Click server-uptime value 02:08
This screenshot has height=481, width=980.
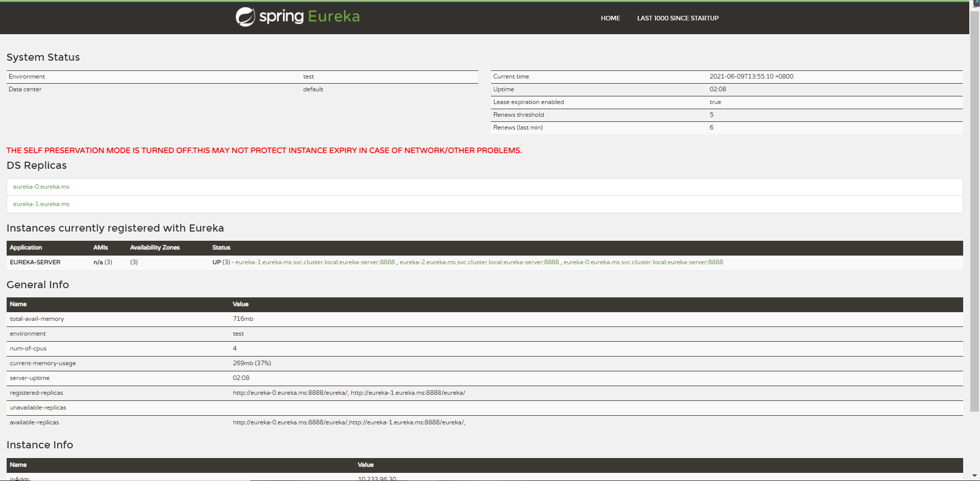coord(241,378)
